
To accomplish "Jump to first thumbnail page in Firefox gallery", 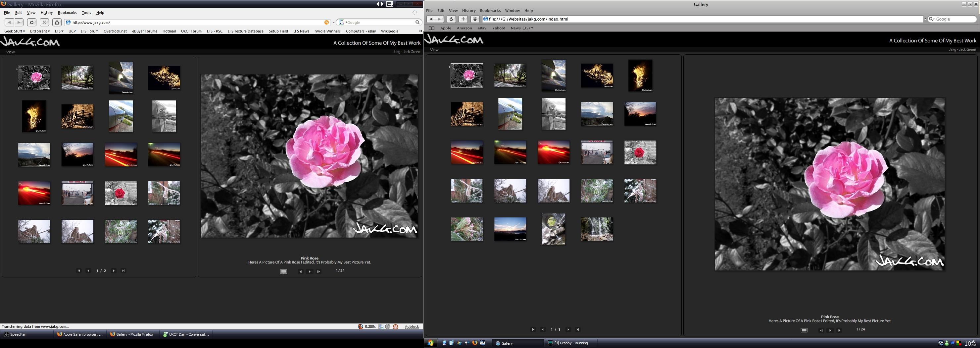I will pos(79,271).
